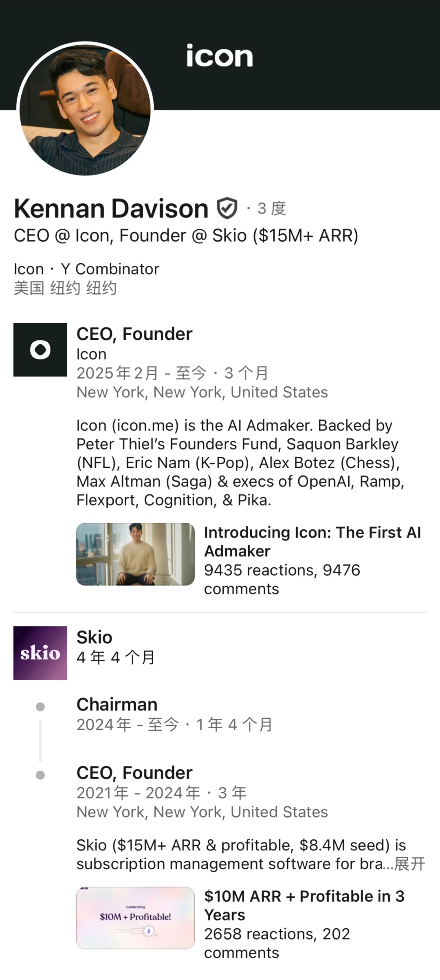Tap the 3 度 connection degree label

[x=271, y=209]
